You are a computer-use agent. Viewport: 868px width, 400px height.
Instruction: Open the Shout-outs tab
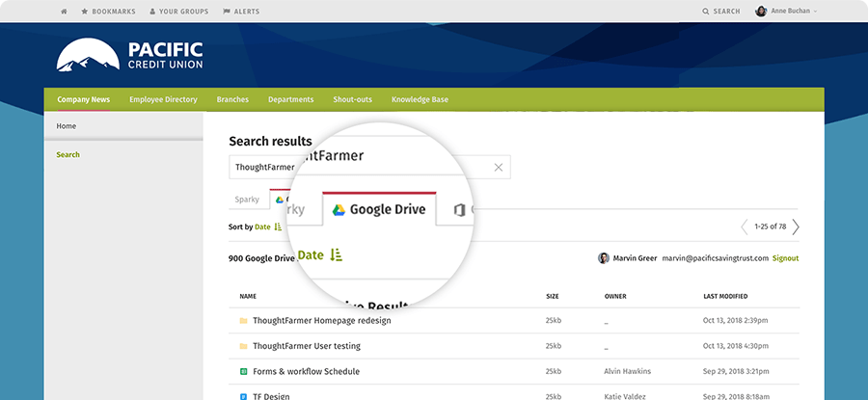point(352,99)
